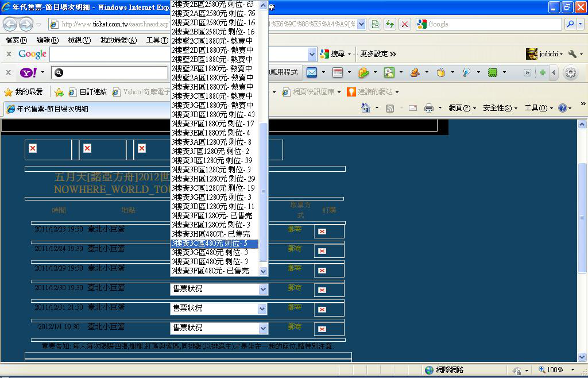The image size is (588, 378).
Task: Click the dropdown list scrollbar up arrow
Action: (x=263, y=5)
